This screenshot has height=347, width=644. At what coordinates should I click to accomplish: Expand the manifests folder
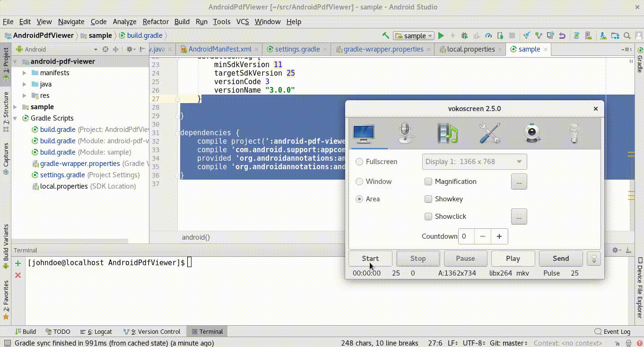coord(25,73)
